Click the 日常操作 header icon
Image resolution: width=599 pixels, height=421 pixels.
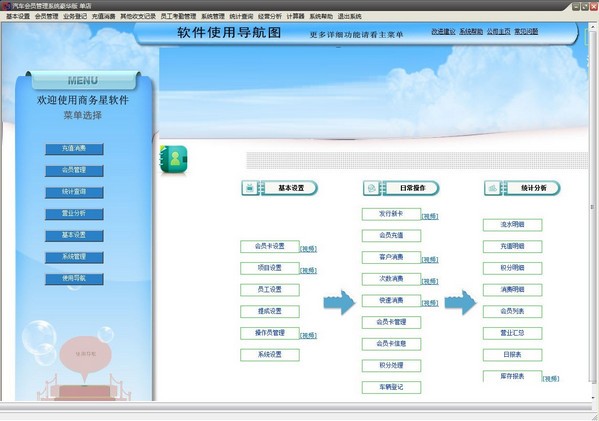(372, 188)
